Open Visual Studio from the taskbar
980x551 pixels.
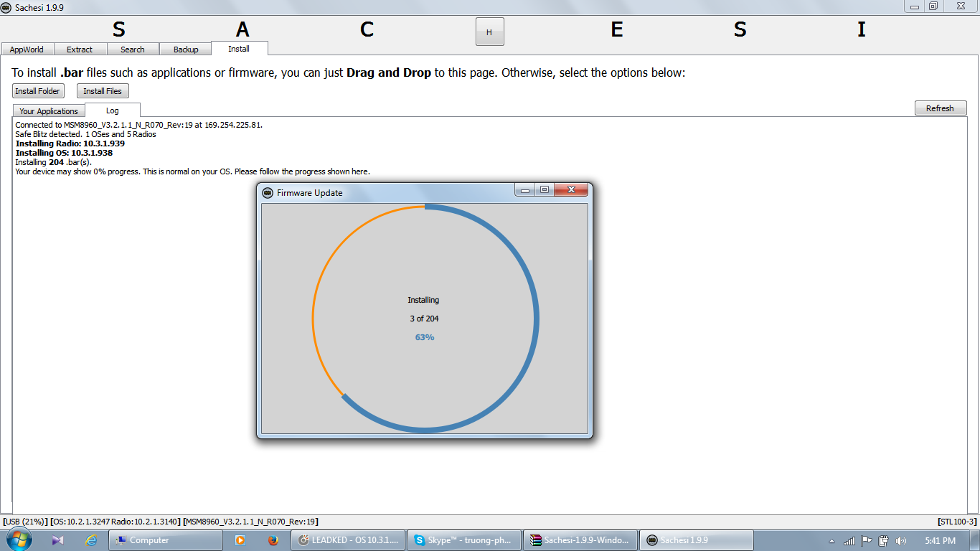pyautogui.click(x=58, y=540)
